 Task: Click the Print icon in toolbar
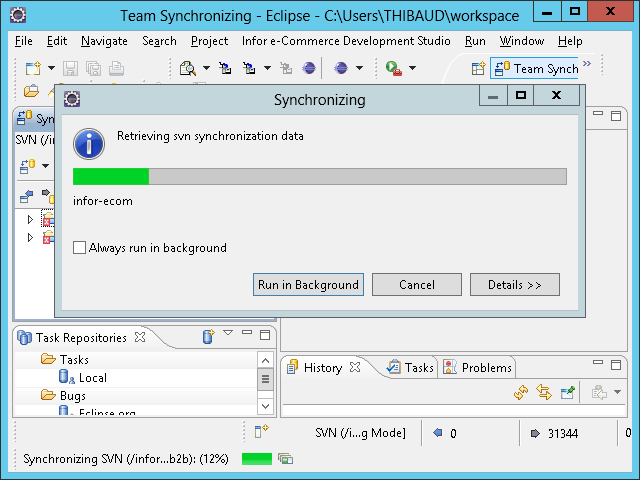pyautogui.click(x=116, y=69)
